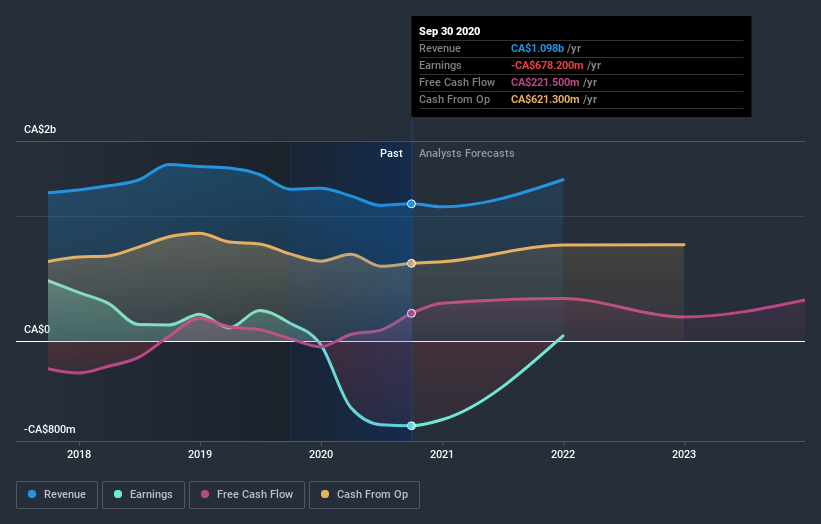The image size is (821, 524).
Task: Click the Sep 30 2020 tooltip header
Action: point(449,31)
